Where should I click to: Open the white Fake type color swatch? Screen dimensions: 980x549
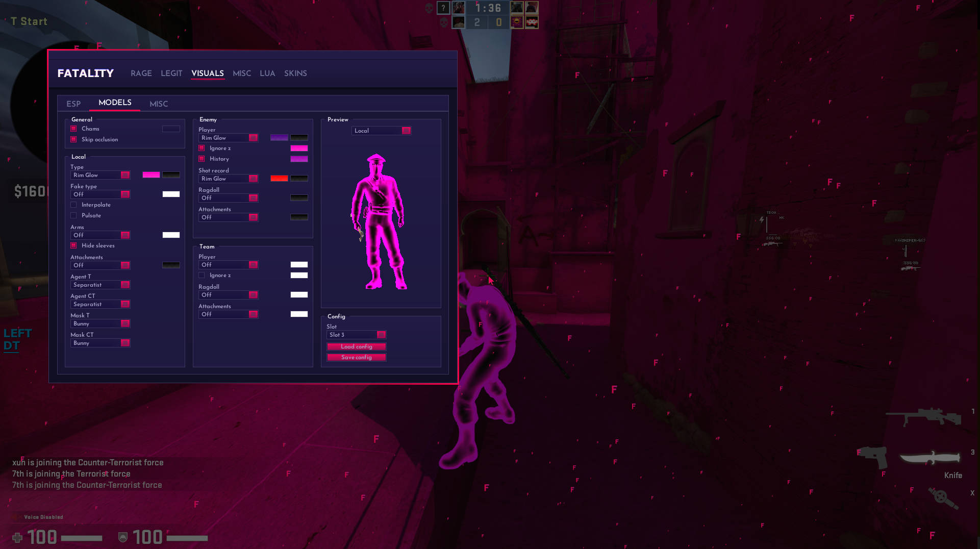(x=171, y=194)
